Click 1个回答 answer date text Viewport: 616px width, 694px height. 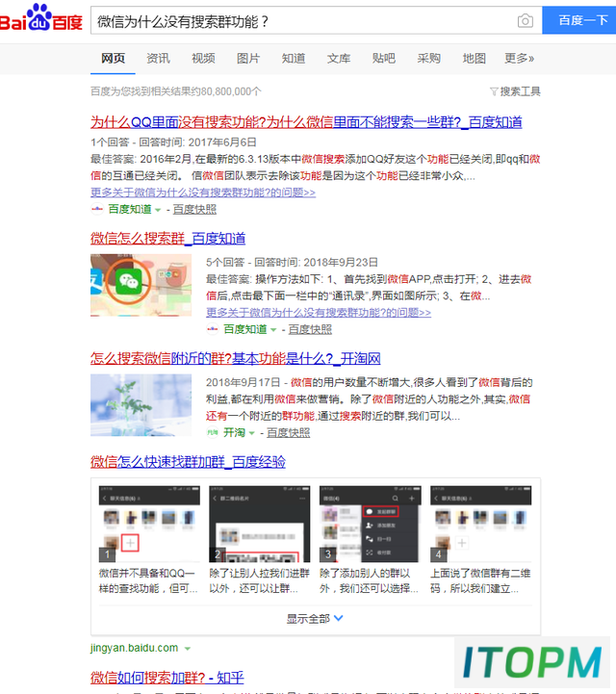173,142
